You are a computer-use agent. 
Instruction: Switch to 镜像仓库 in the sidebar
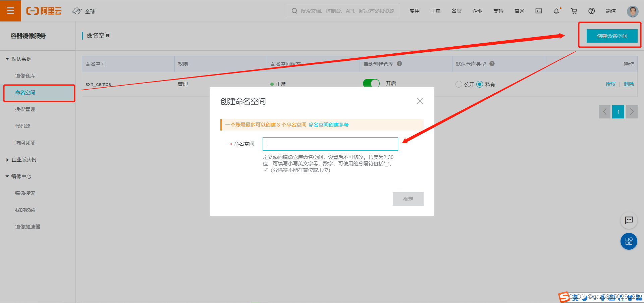coord(25,75)
